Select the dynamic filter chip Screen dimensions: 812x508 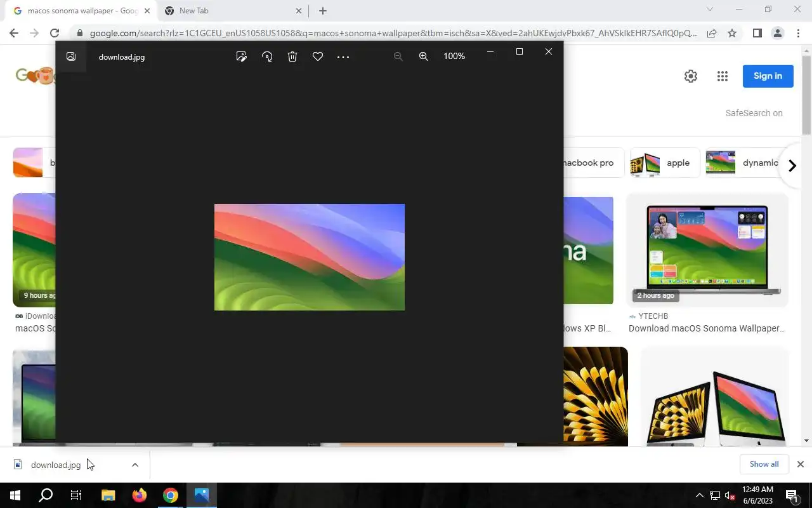[743, 163]
